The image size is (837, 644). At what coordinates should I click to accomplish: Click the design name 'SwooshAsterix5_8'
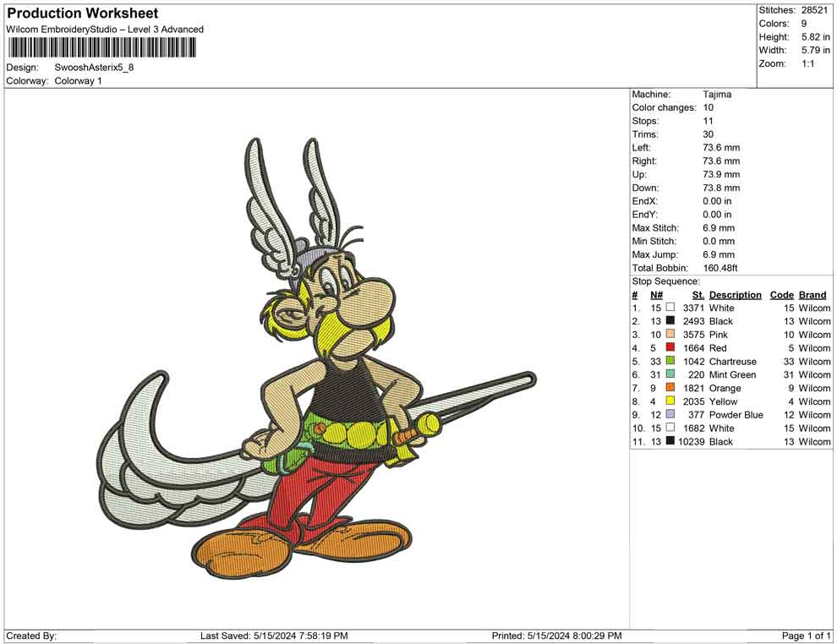point(94,68)
